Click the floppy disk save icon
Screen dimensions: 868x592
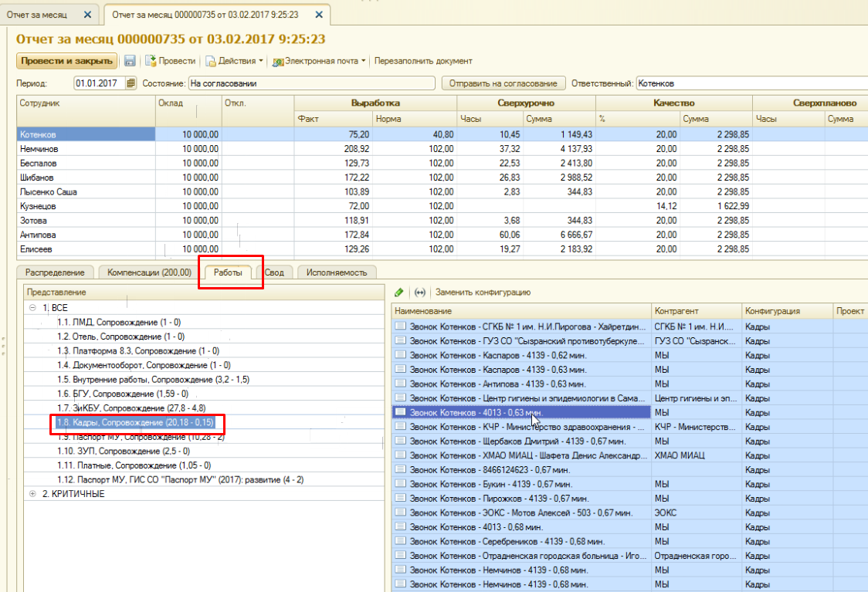pyautogui.click(x=130, y=61)
